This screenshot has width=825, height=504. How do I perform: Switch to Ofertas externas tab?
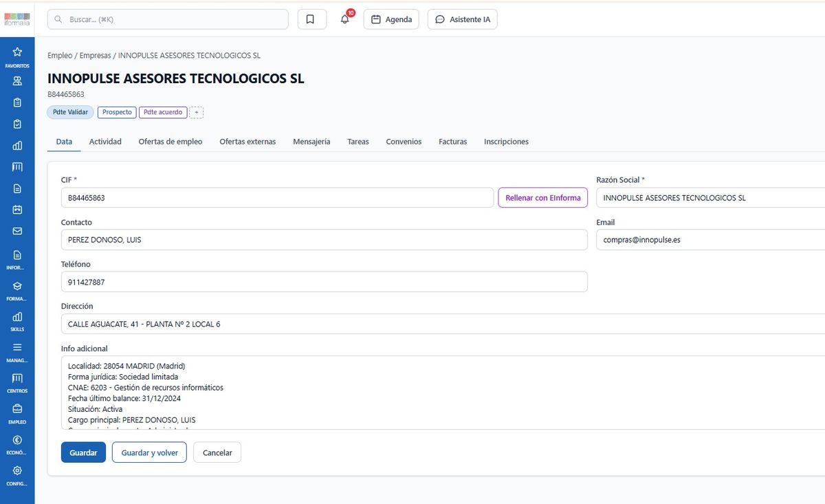[x=247, y=142]
